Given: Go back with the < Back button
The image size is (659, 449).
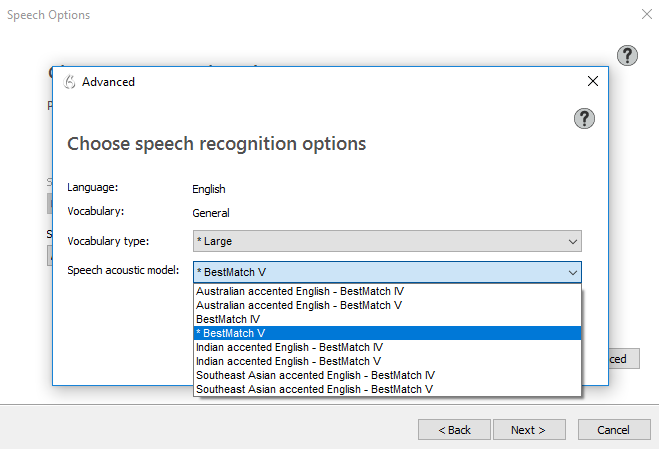Looking at the screenshot, I should 454,430.
